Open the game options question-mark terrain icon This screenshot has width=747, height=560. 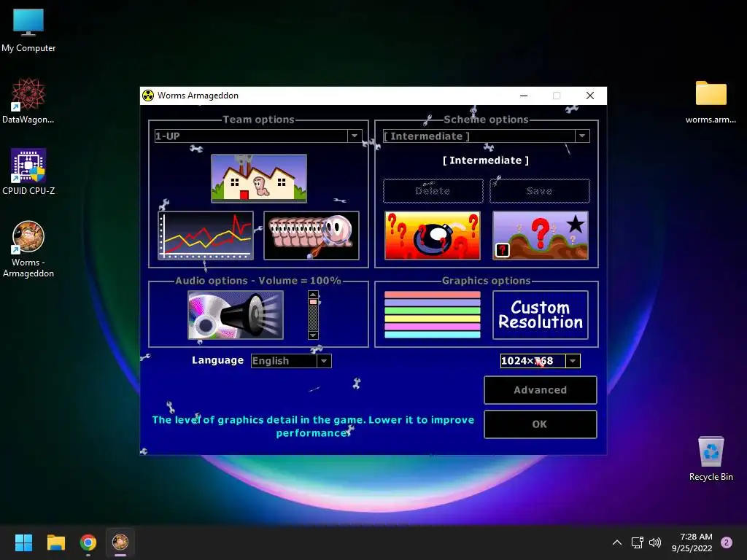coord(541,236)
